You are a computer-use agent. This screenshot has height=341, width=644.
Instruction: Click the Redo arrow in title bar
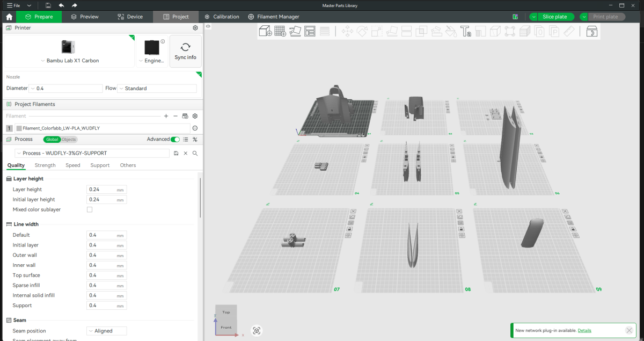click(75, 5)
